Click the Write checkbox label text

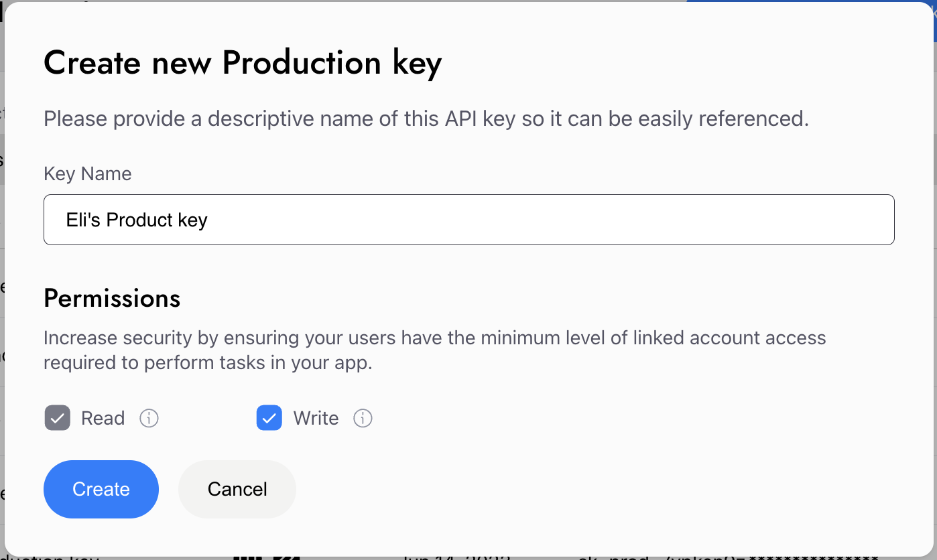(x=316, y=419)
